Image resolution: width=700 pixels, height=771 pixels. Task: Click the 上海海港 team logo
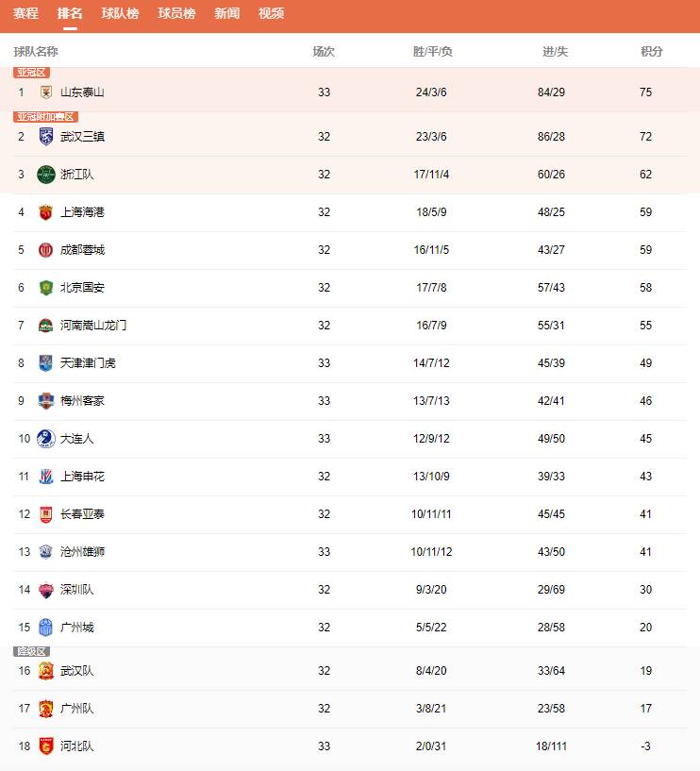tap(45, 212)
